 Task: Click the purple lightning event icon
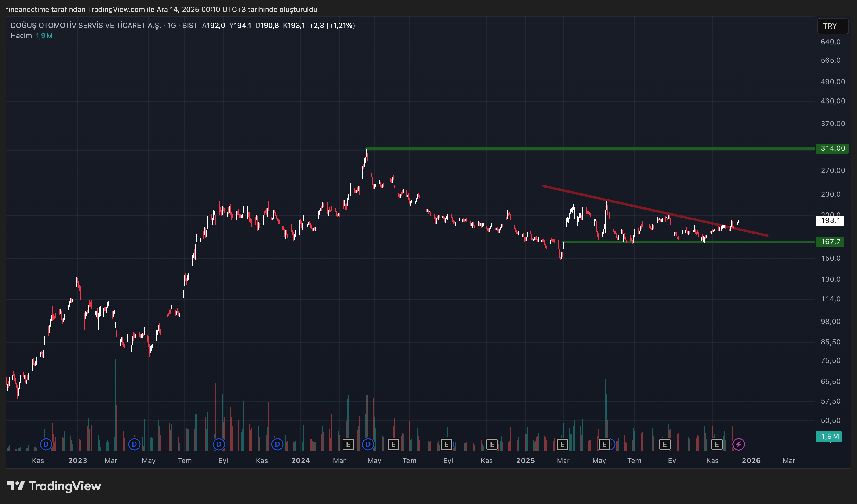(738, 444)
